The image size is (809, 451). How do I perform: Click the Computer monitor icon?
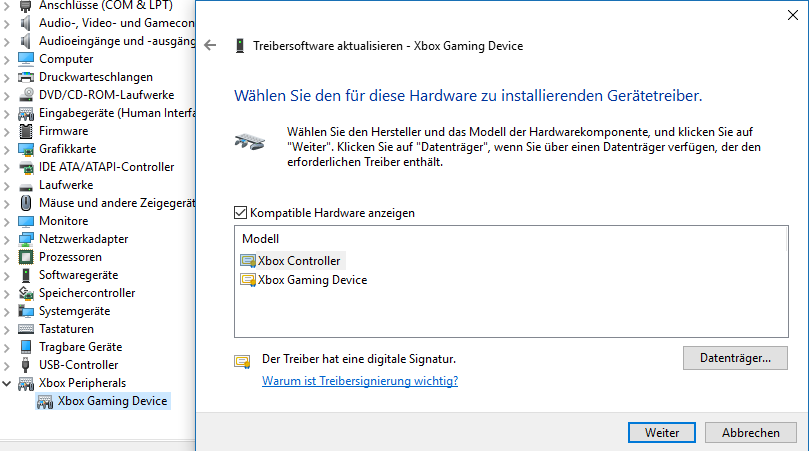pyautogui.click(x=25, y=59)
